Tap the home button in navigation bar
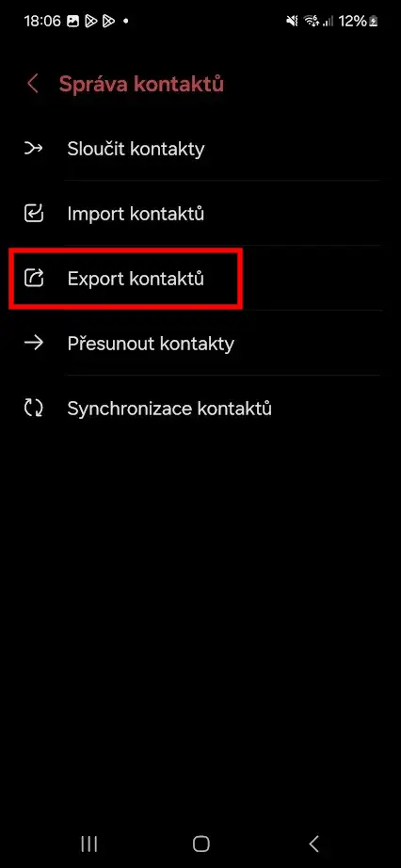The height and width of the screenshot is (868, 401). tap(201, 844)
